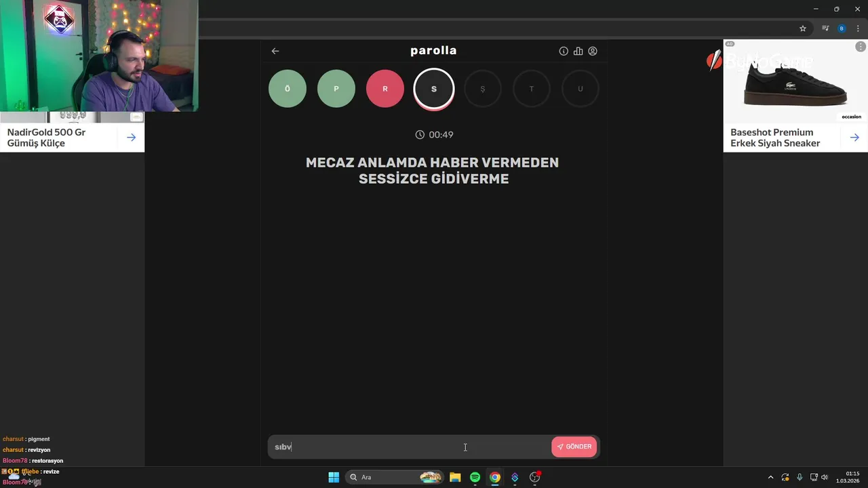Restore the browser window size
This screenshot has width=868, height=488.
[836, 9]
